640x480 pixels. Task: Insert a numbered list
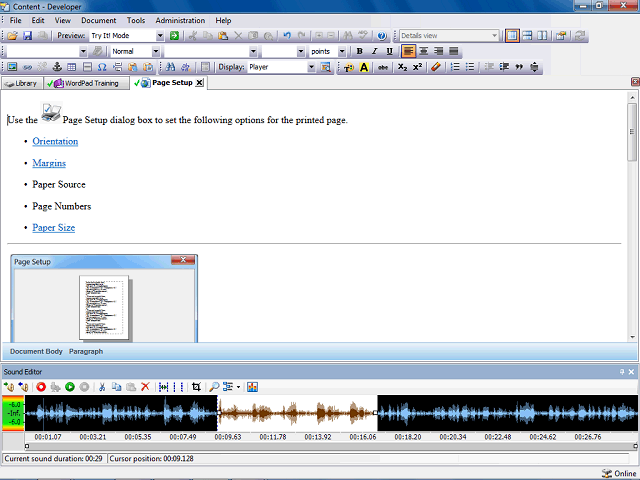point(455,67)
